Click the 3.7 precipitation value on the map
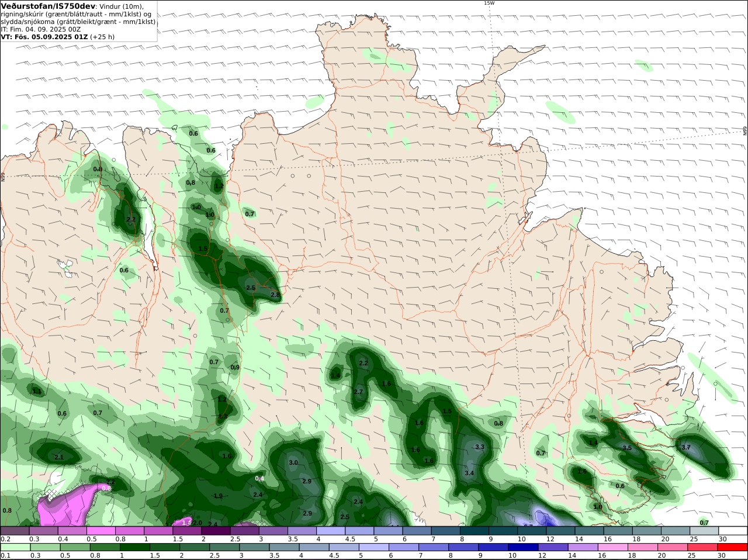Viewport: 748px width, 560px height. pos(686,447)
